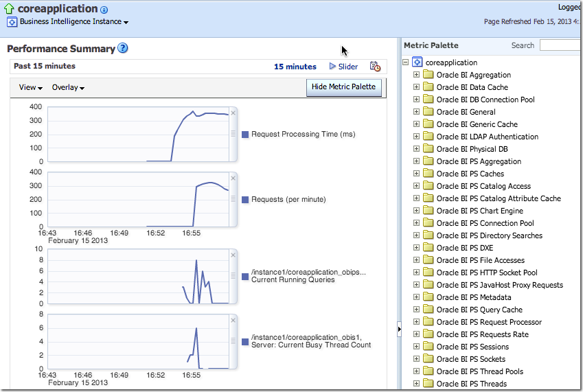The width and height of the screenshot is (583, 392).
Task: Click the Oracle BI PS Chart Engine folder icon
Action: click(428, 210)
